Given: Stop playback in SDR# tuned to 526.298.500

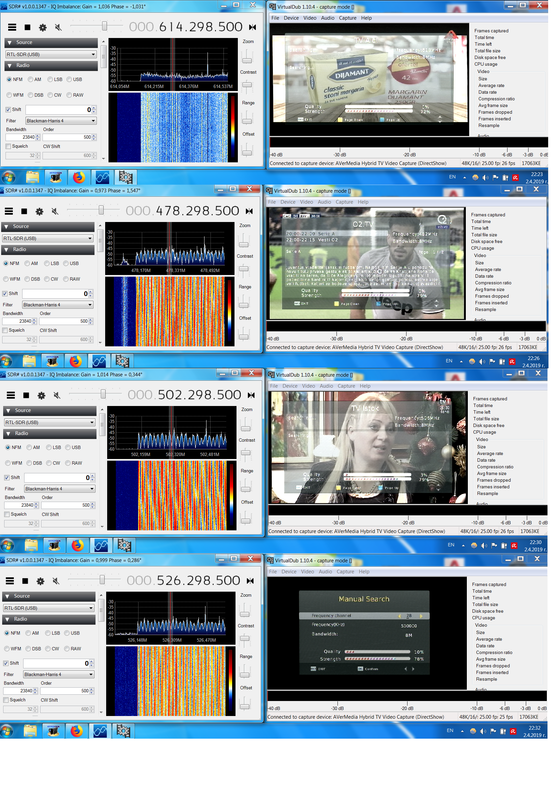Looking at the screenshot, I should coord(25,581).
